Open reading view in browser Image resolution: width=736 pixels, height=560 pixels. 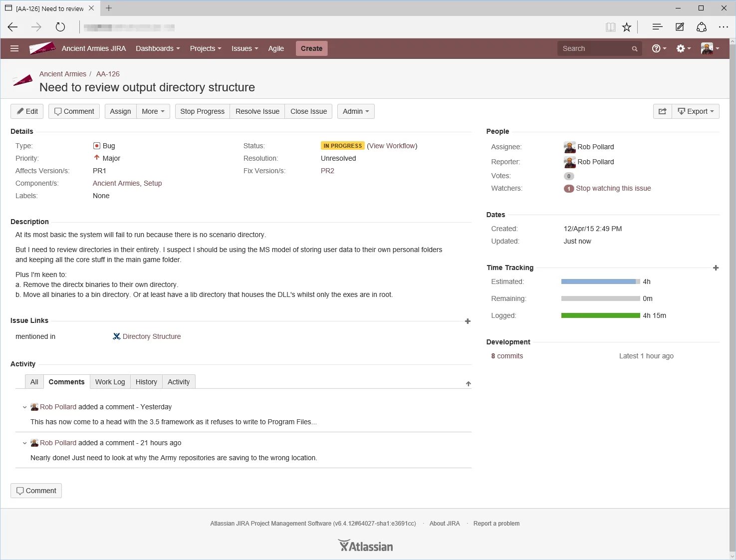pos(610,27)
